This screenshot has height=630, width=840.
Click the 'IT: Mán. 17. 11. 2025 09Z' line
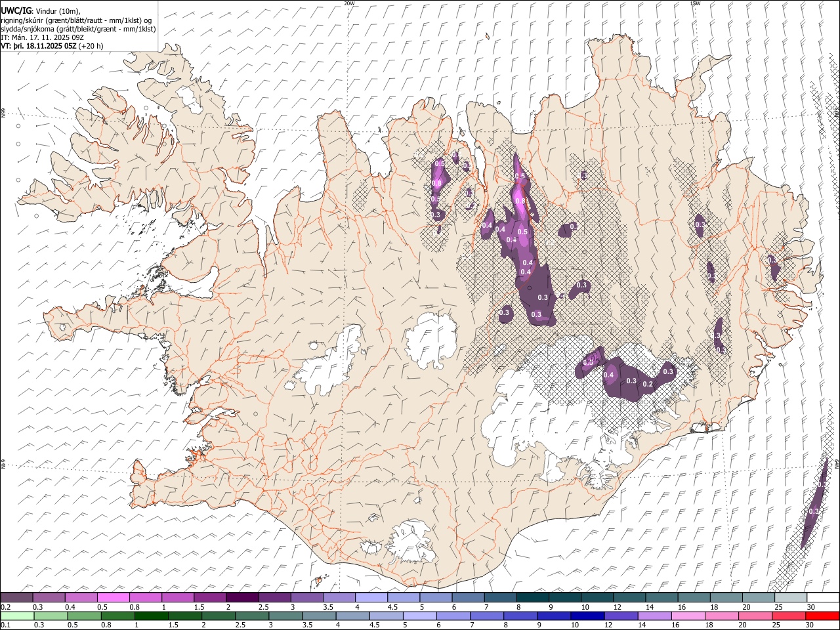(42, 37)
